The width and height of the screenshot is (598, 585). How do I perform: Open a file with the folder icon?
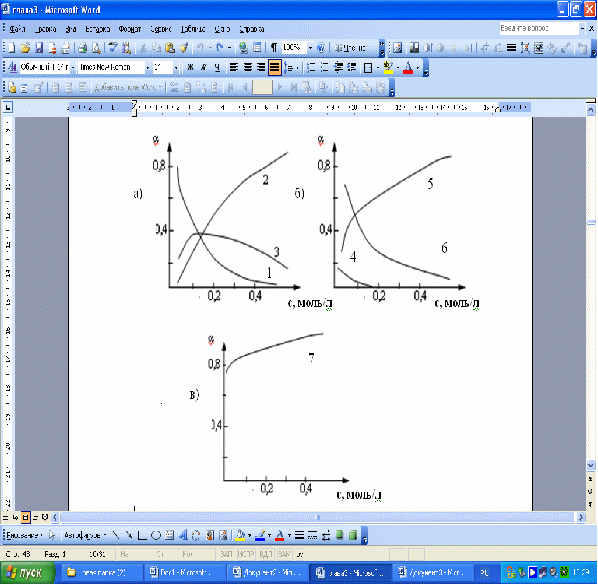point(25,48)
